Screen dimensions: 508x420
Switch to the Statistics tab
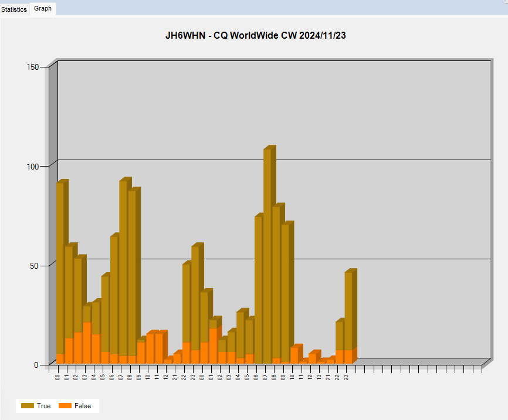(14, 9)
